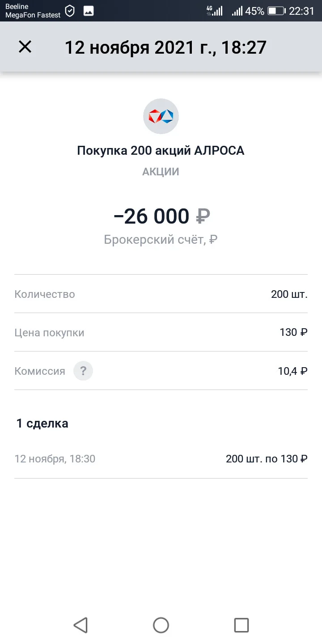Open commission help question mark
This screenshot has height=644, width=322.
coord(83,371)
